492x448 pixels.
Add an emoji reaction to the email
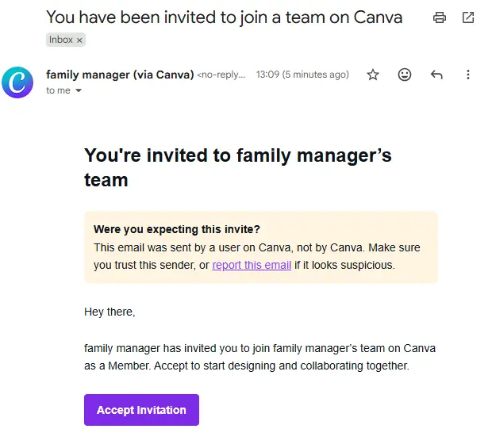(x=405, y=75)
